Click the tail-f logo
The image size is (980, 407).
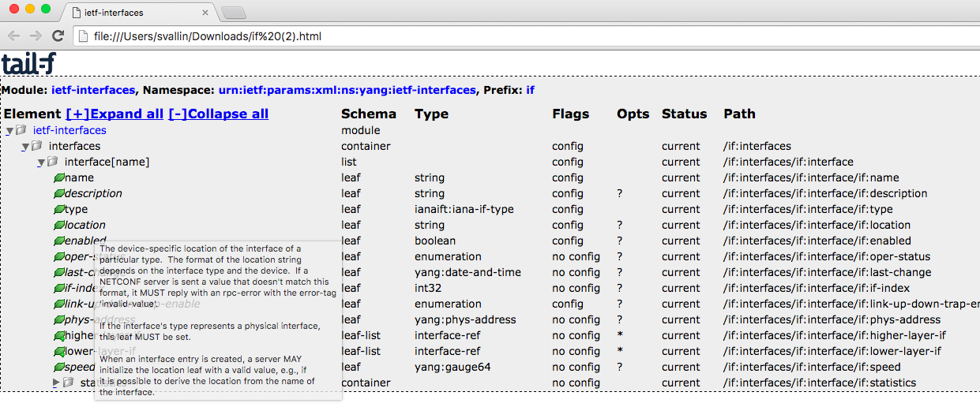pyautogui.click(x=28, y=64)
